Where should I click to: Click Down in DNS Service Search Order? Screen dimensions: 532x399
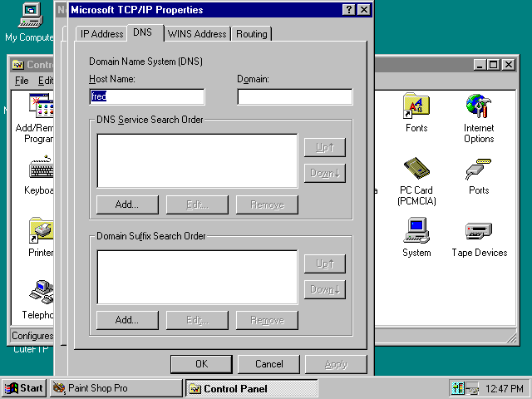pyautogui.click(x=325, y=173)
